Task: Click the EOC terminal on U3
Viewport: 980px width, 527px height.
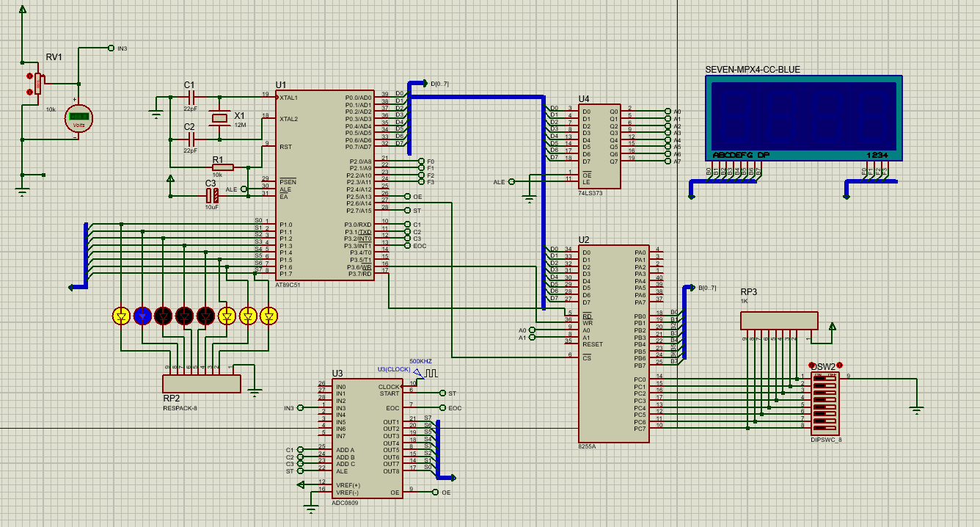Action: [x=442, y=407]
